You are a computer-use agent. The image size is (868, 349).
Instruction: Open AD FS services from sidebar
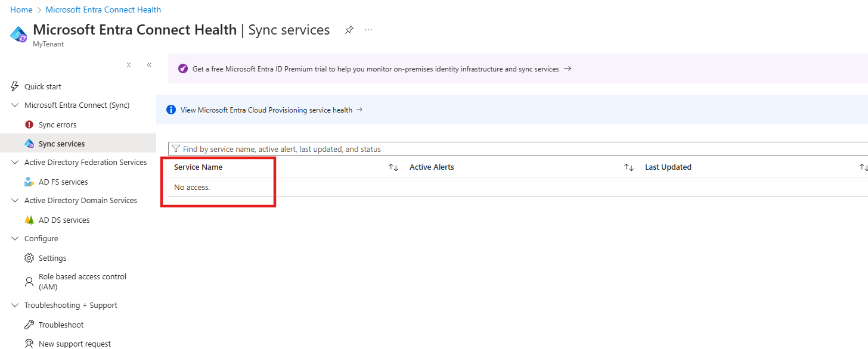click(61, 181)
